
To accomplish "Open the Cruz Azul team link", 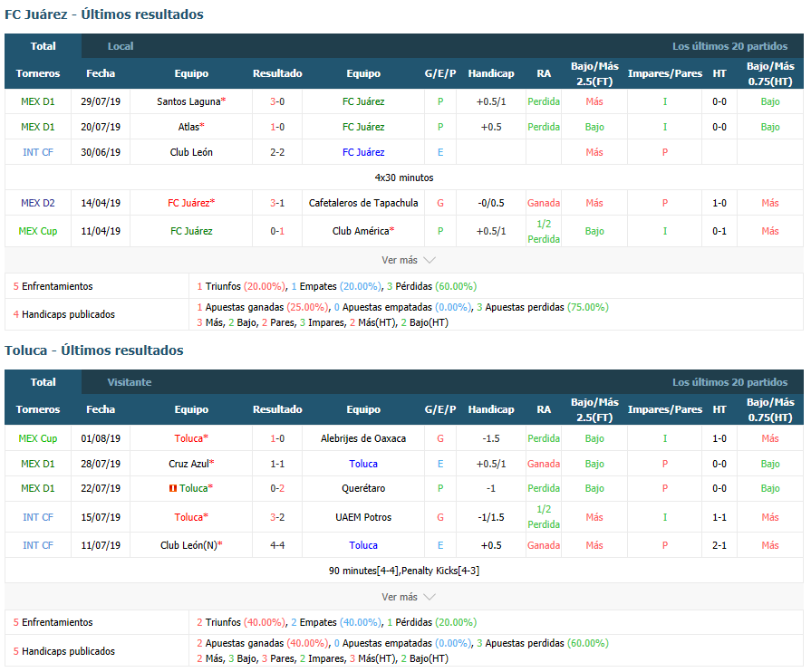I will (188, 464).
